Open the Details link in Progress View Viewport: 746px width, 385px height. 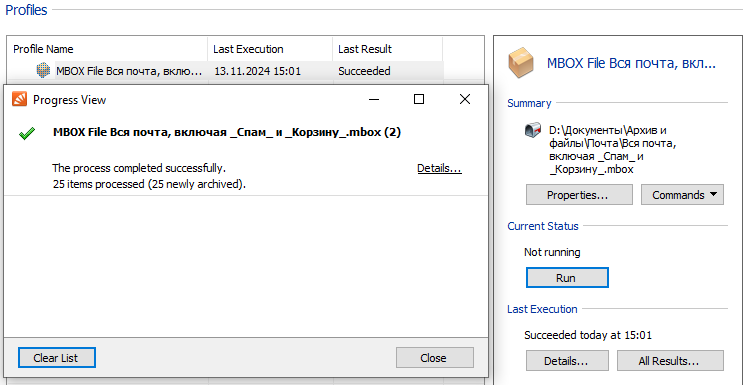click(440, 168)
